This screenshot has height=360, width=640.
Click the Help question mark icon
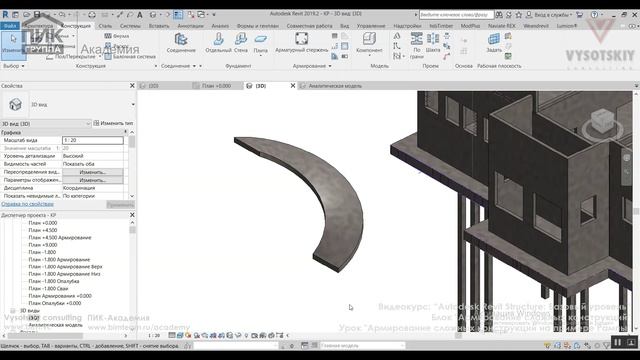point(595,15)
